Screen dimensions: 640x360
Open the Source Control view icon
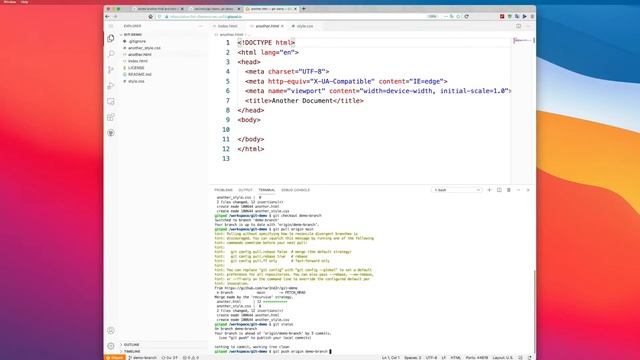[x=111, y=70]
